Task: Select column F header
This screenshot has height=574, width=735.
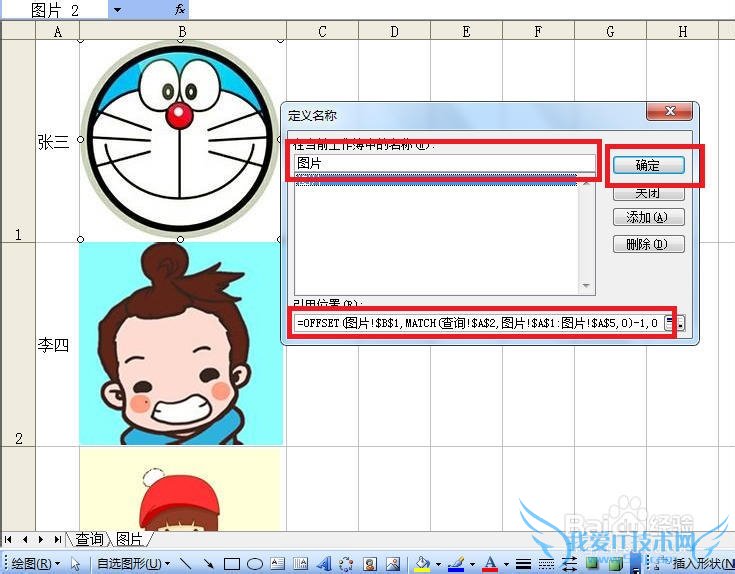Action: click(x=538, y=31)
